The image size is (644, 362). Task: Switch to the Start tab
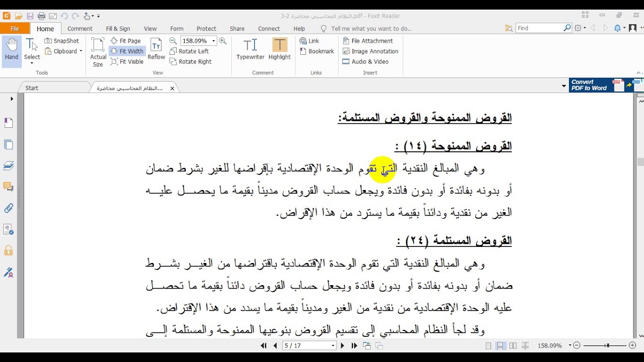[32, 88]
